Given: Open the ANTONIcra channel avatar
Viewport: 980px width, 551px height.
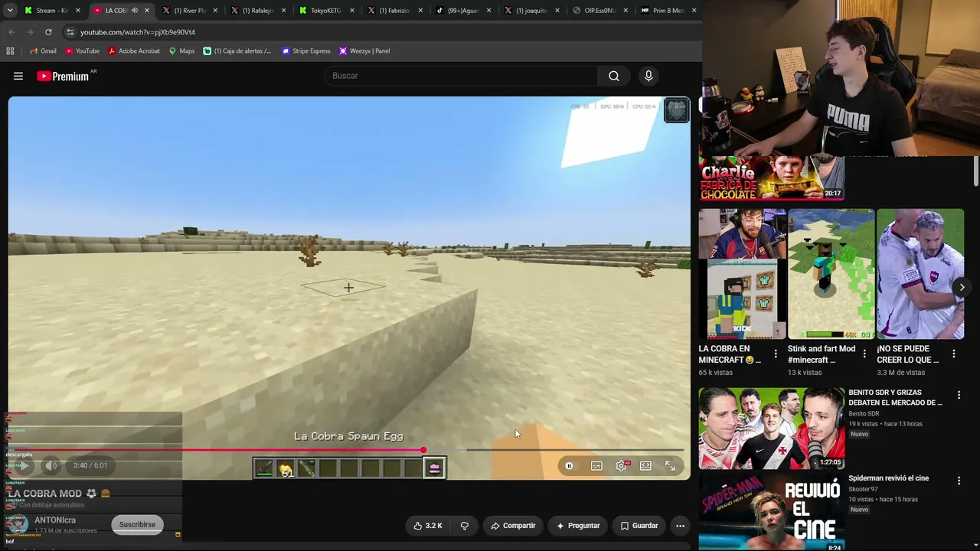Looking at the screenshot, I should [x=18, y=524].
